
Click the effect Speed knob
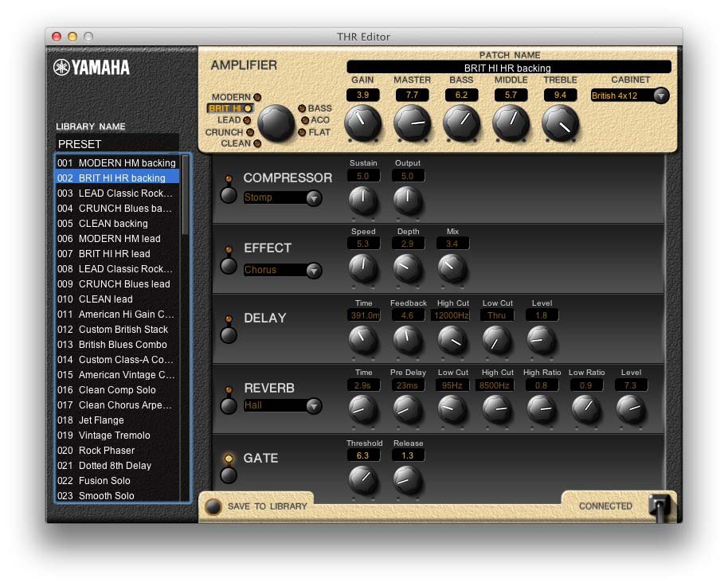click(362, 268)
